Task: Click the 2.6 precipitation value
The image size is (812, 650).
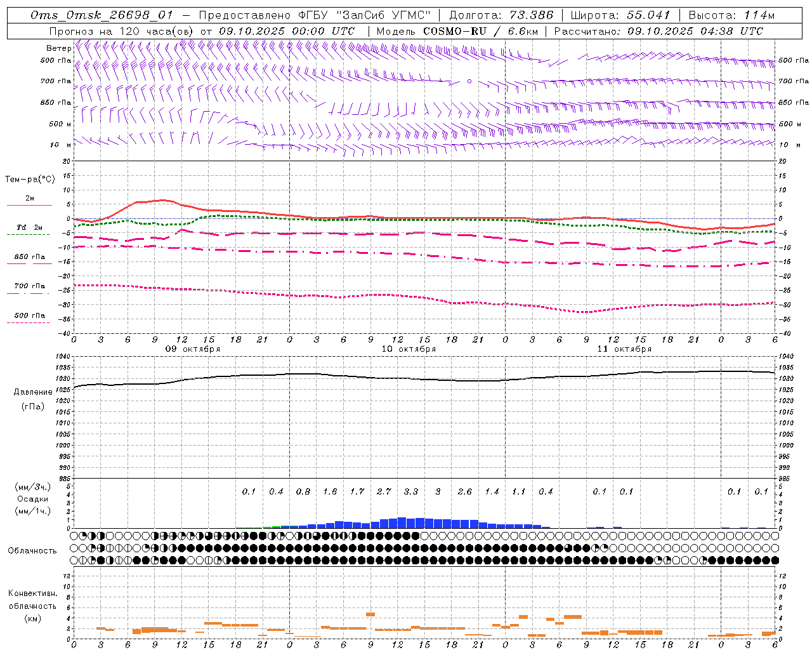Action: [x=465, y=491]
